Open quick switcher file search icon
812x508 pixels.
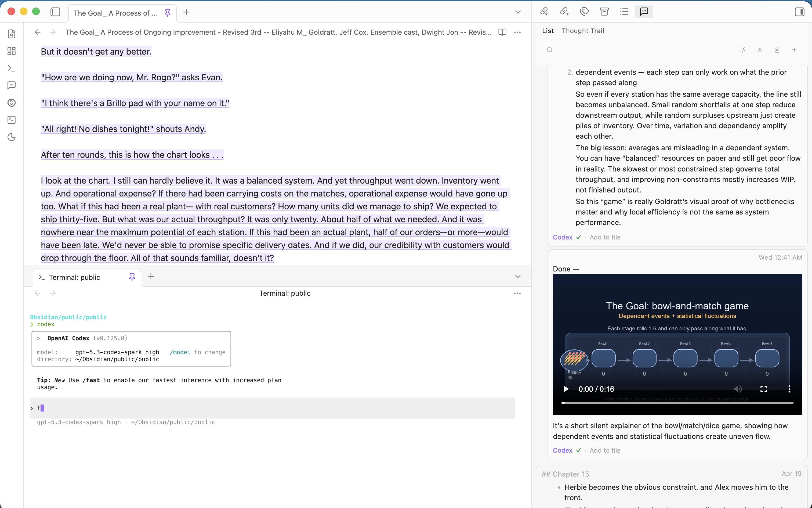point(12,34)
